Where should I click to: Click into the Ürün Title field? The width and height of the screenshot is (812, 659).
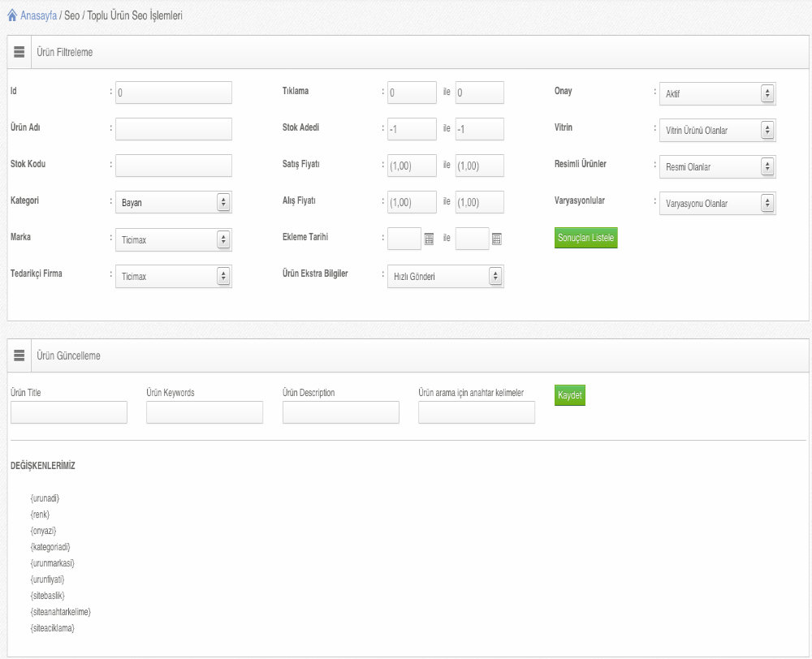point(69,412)
